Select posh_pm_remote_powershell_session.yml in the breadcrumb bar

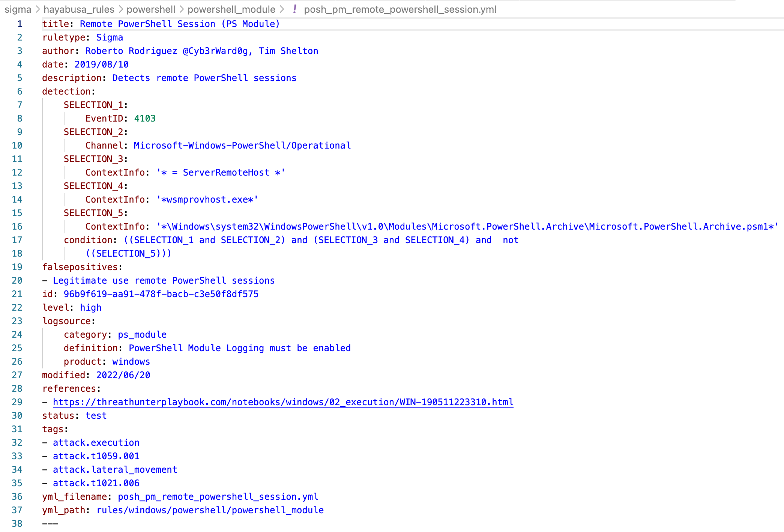(400, 9)
